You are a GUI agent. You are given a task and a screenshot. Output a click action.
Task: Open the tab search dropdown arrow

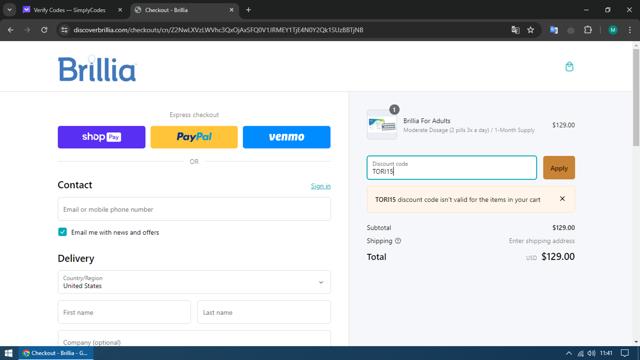pyautogui.click(x=9, y=10)
